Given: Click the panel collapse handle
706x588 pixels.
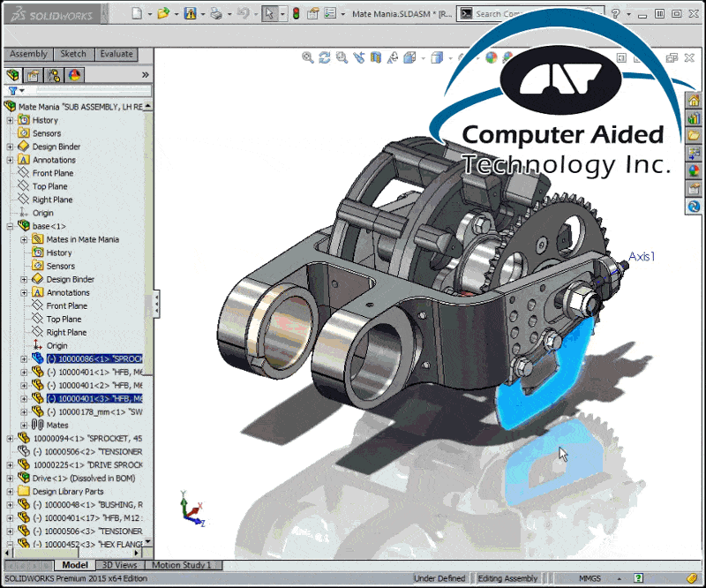Looking at the screenshot, I should click(156, 304).
